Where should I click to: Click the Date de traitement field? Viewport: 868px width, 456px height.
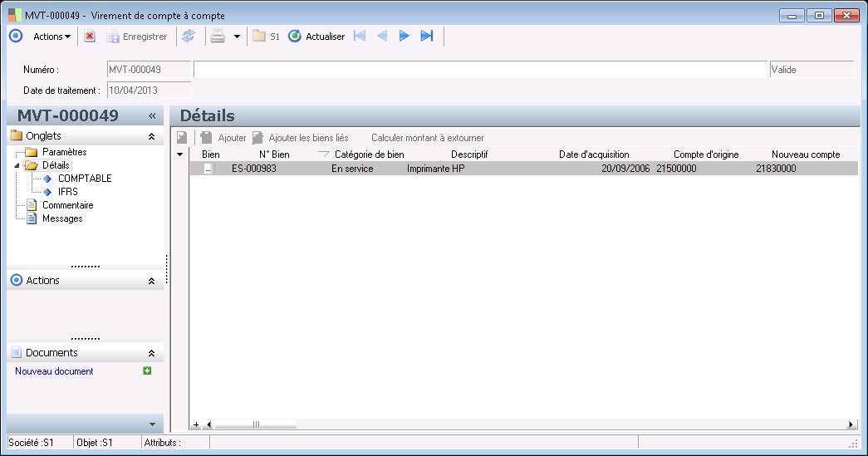(x=149, y=91)
